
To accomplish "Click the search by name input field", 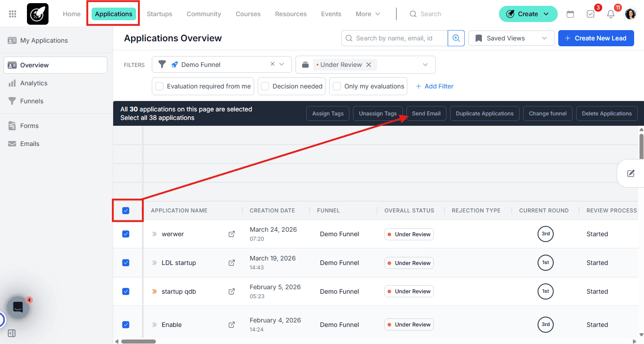I will pyautogui.click(x=394, y=38).
